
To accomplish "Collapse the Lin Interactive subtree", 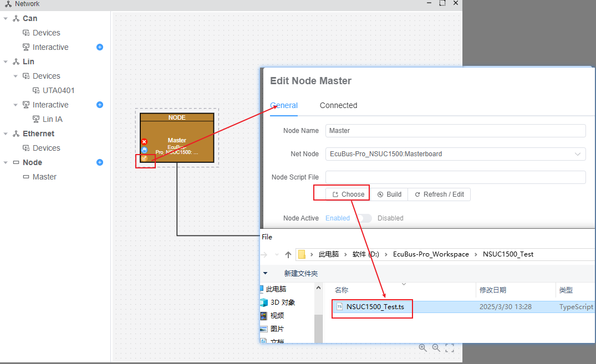I will coord(16,105).
